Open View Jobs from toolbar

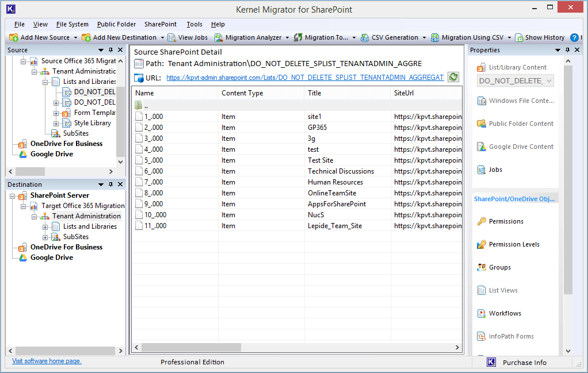pos(188,37)
